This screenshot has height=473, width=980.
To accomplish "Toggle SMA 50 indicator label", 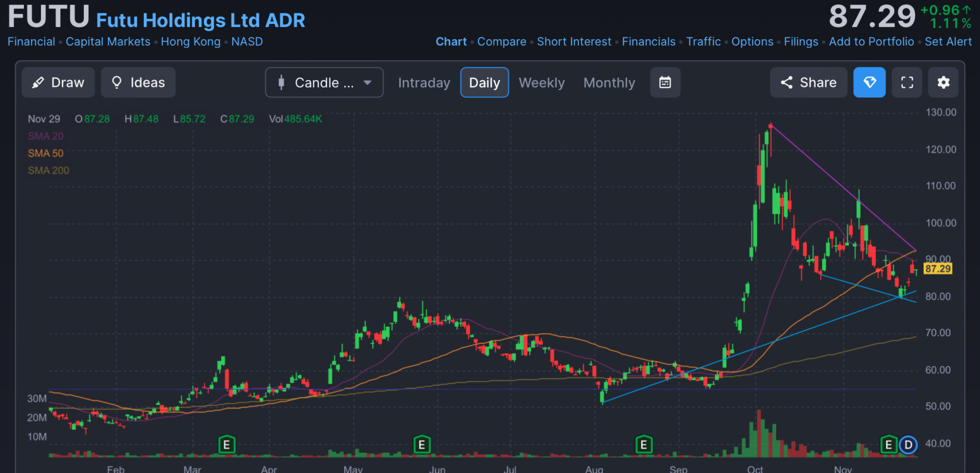I will [45, 154].
